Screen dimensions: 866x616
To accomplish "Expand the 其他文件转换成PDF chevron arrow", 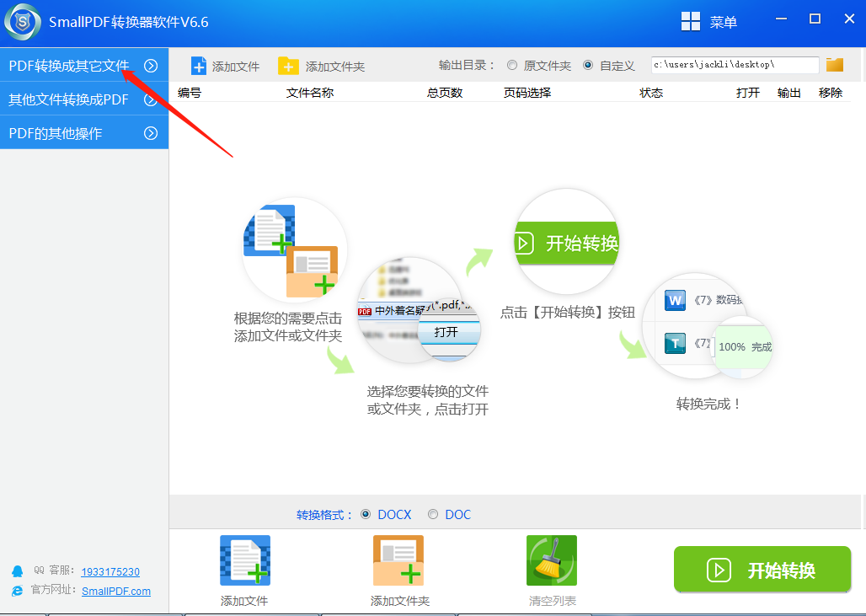I will click(151, 99).
